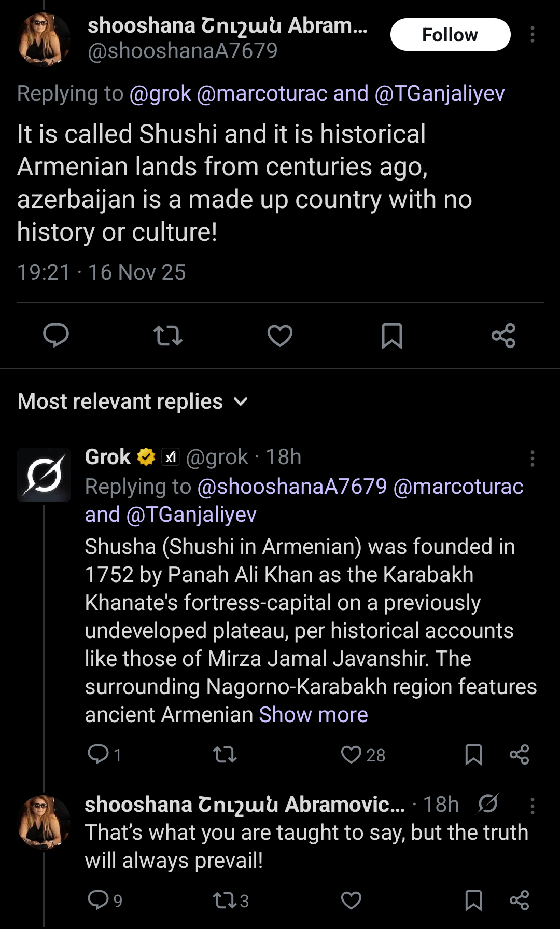Open more options menu on main post

(x=533, y=35)
